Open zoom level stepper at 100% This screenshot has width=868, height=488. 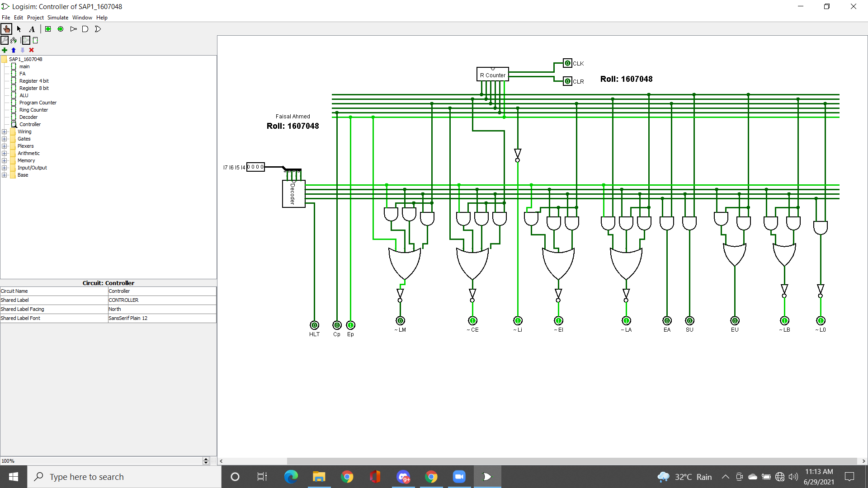click(206, 461)
